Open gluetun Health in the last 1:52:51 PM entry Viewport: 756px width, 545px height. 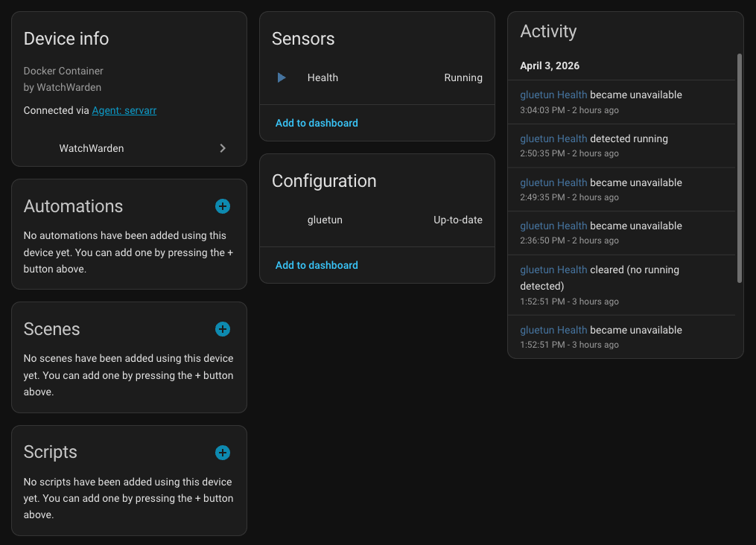[552, 330]
